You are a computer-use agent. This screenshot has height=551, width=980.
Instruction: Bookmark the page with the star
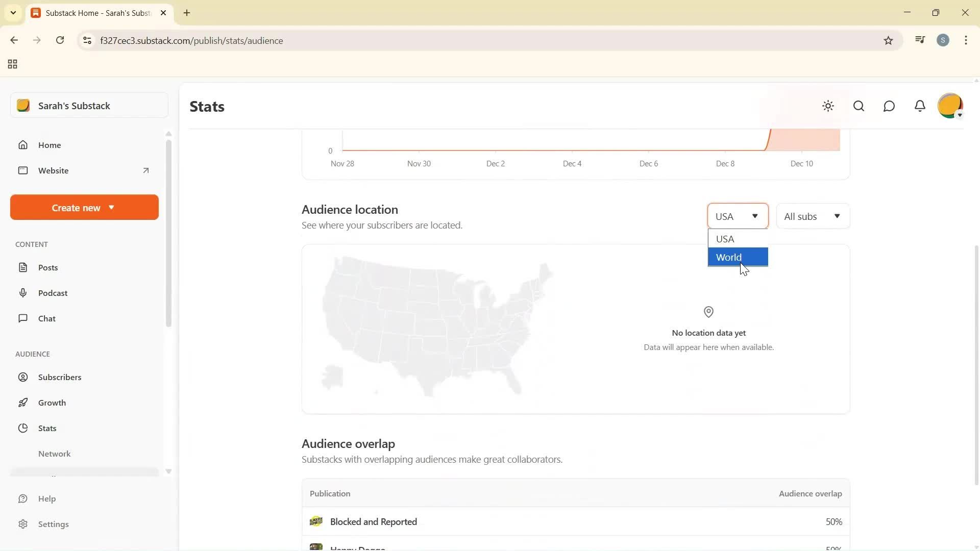point(888,40)
